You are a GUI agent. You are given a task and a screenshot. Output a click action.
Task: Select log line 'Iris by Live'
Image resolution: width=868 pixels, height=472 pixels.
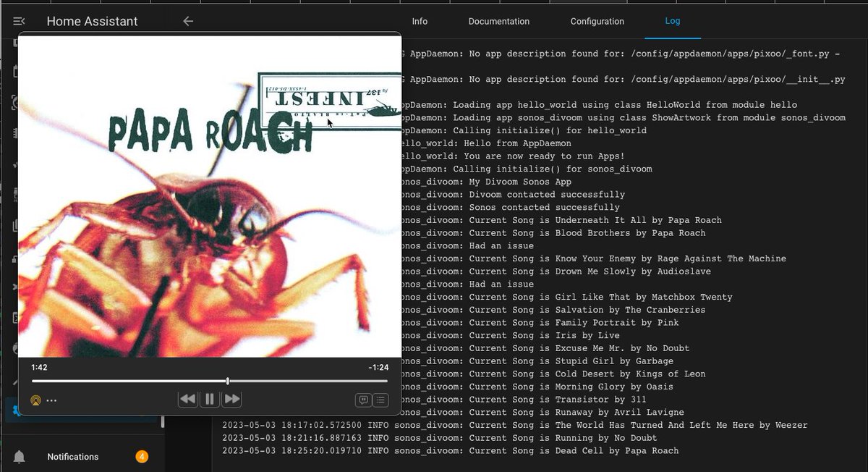511,335
